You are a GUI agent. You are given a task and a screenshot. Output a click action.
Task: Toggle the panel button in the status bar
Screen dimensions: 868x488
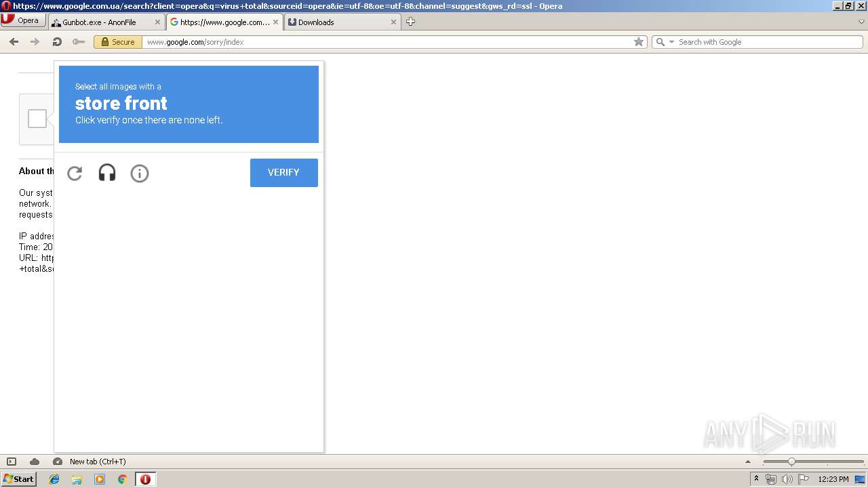[12, 462]
